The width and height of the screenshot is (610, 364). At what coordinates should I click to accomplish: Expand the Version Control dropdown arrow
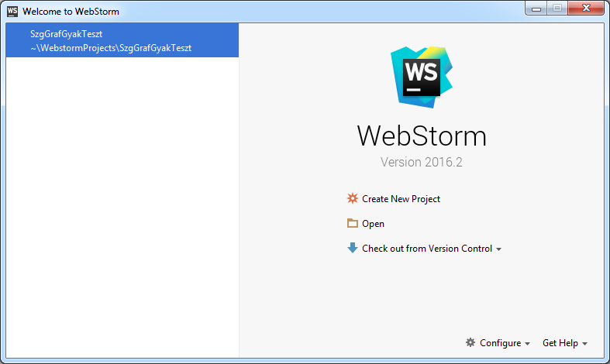tap(498, 249)
